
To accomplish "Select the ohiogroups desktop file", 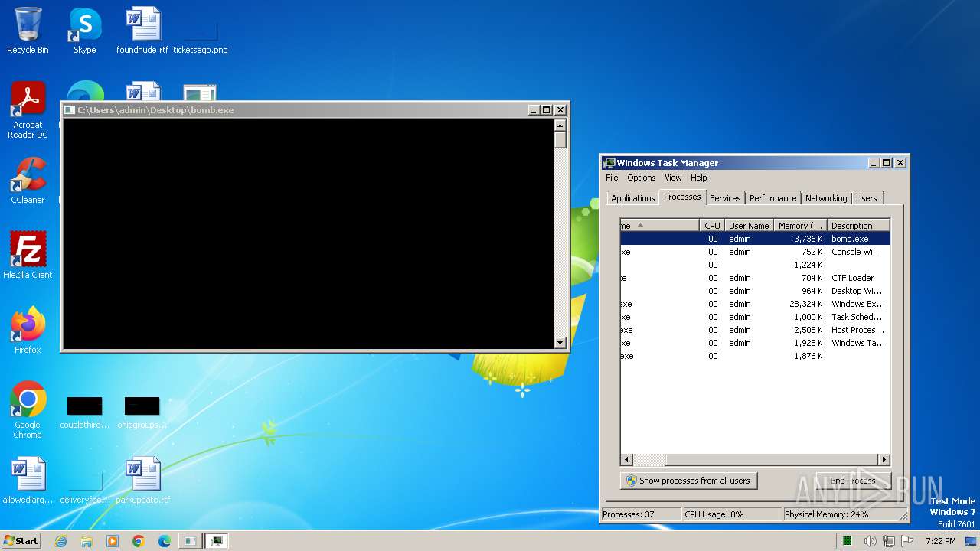I will 142,413.
